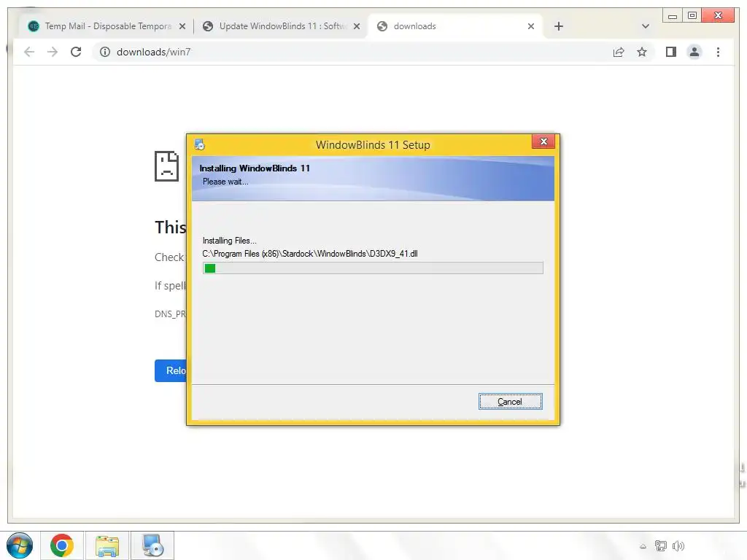Image resolution: width=747 pixels, height=560 pixels.
Task: Switch to the Temp Mail tab
Action: 107,26
